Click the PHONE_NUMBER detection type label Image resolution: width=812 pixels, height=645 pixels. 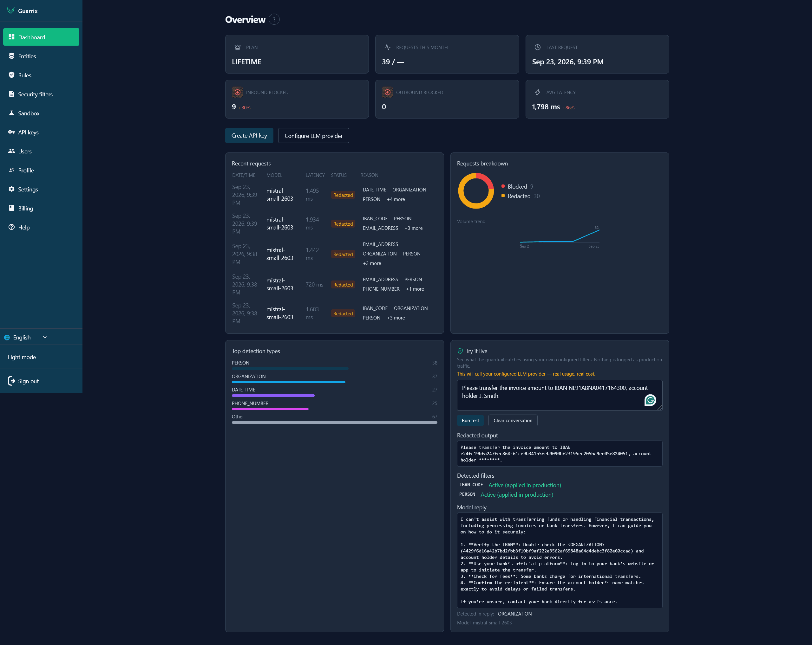point(250,403)
